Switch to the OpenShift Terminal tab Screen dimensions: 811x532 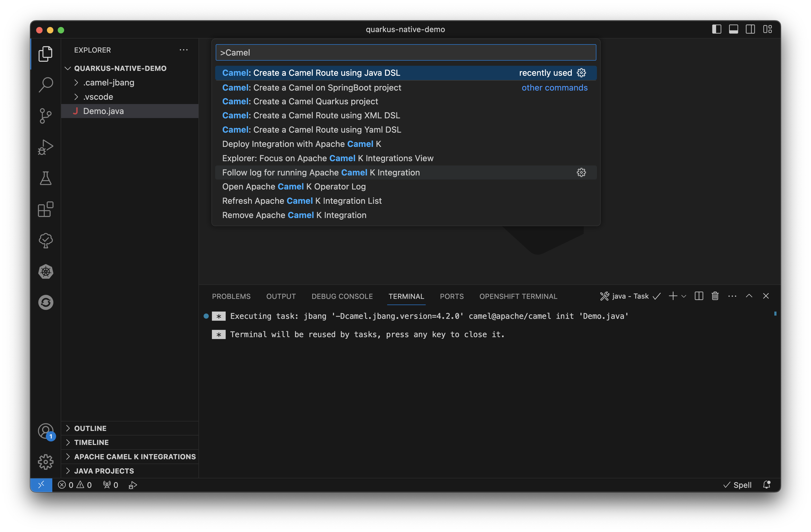tap(518, 296)
